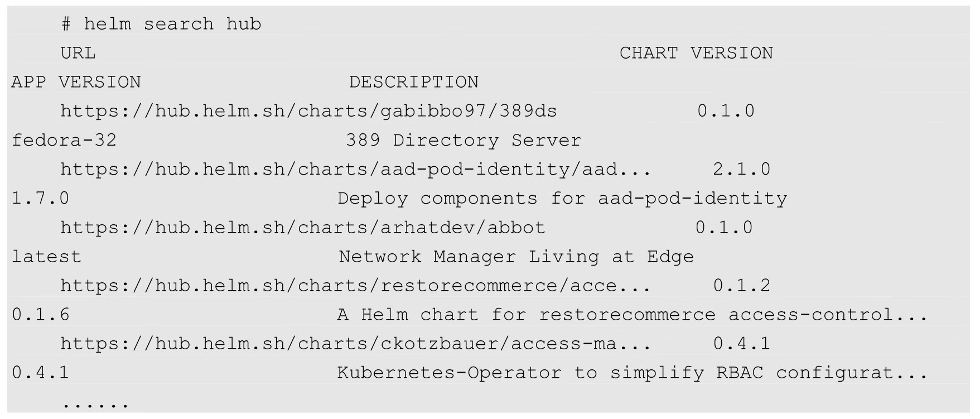Click the fedora-32 app version text

click(x=64, y=140)
